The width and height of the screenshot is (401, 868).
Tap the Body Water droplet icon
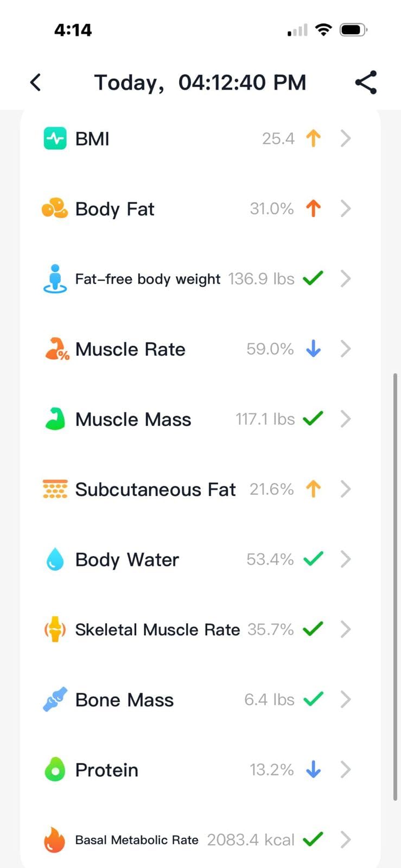pyautogui.click(x=55, y=559)
